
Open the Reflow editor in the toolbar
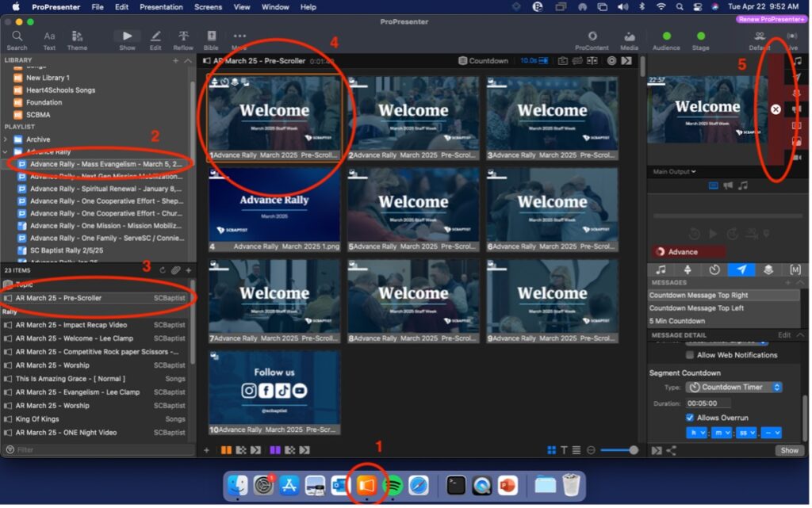coord(183,40)
